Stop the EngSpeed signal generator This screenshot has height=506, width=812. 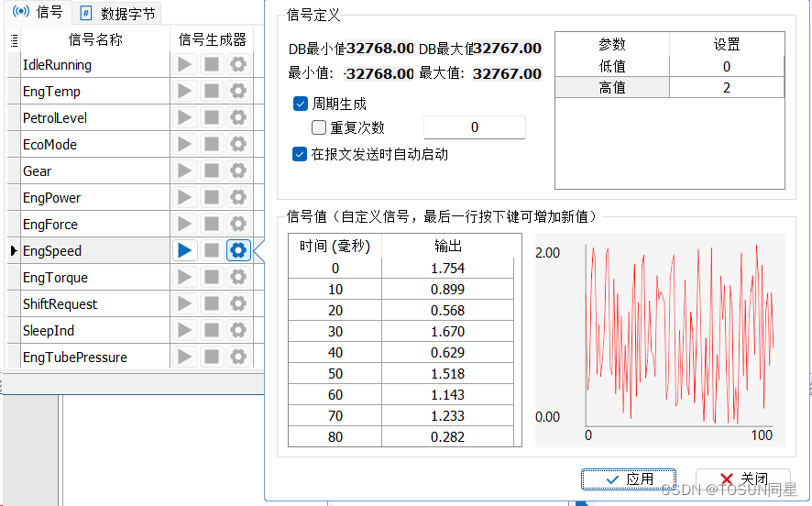(212, 250)
